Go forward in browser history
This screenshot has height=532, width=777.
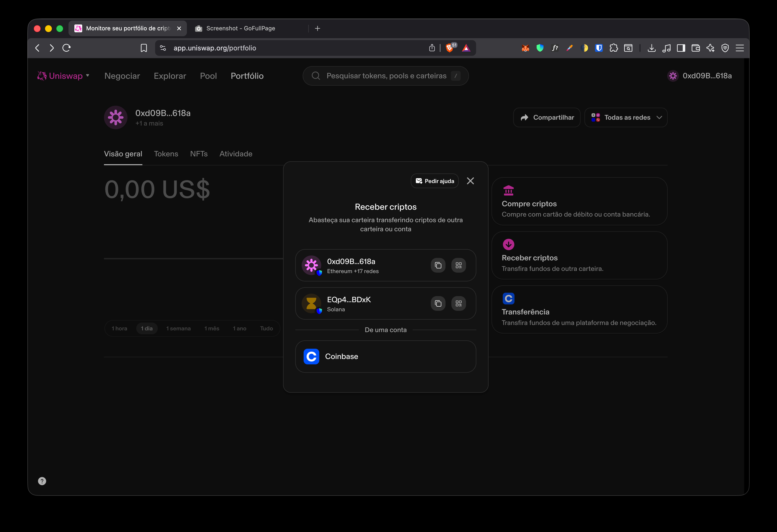pos(51,48)
